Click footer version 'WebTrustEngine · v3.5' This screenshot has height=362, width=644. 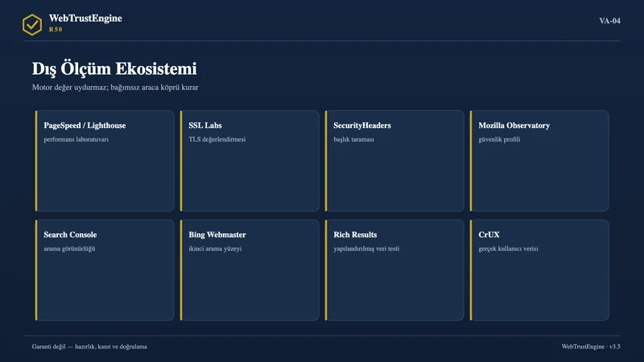tap(591, 347)
